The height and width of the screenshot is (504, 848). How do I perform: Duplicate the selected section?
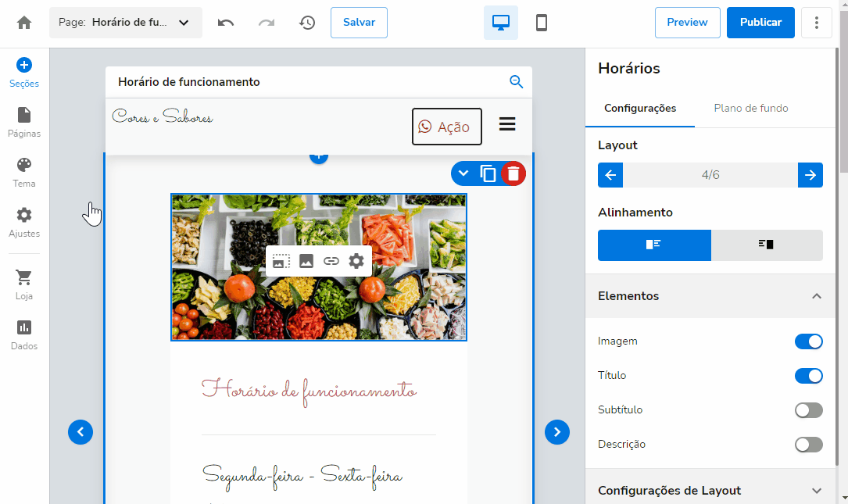point(488,173)
